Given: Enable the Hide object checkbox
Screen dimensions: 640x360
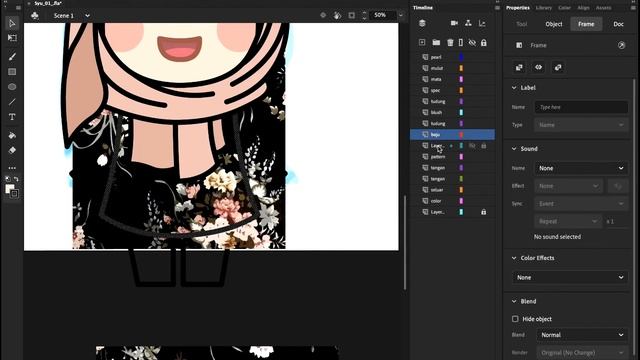Looking at the screenshot, I should click(x=515, y=319).
